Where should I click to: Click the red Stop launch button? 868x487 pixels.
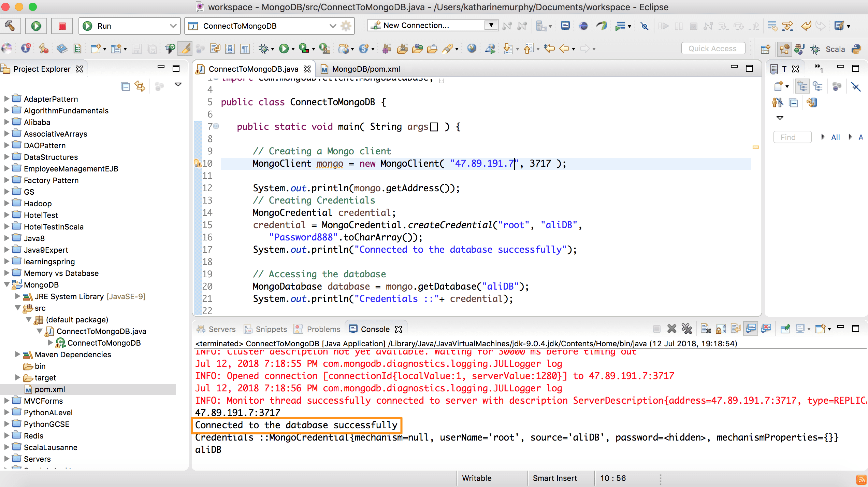tap(62, 26)
